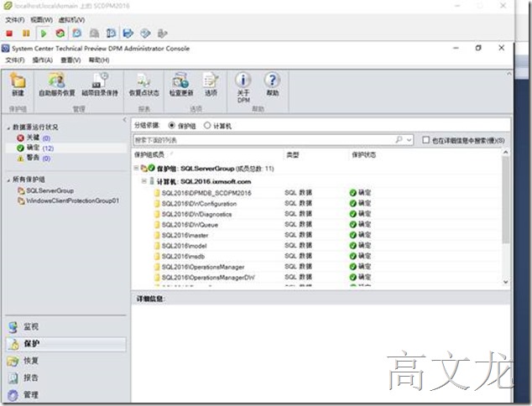Select row SQL2016\OperationsManager
The height and width of the screenshot is (406, 532).
(x=316, y=267)
